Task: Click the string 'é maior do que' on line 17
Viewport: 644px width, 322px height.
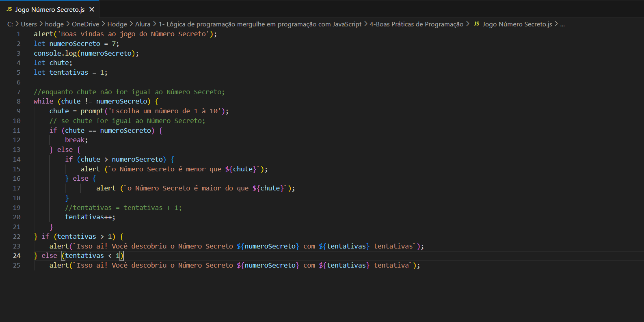Action: click(x=221, y=188)
